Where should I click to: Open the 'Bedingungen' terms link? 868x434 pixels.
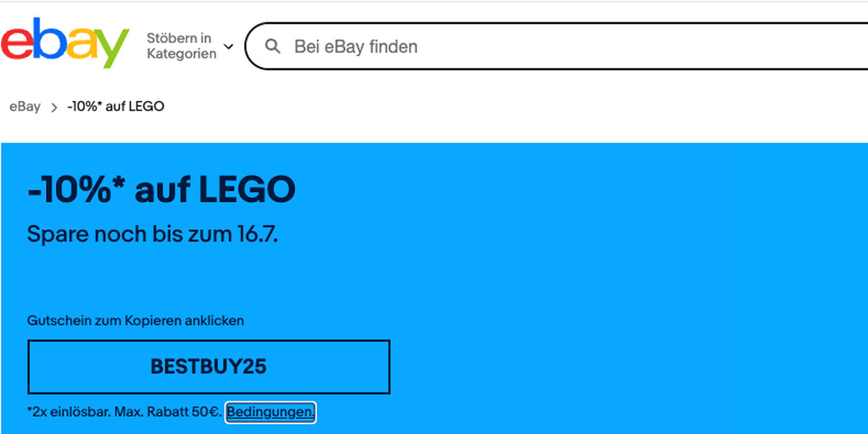[271, 412]
